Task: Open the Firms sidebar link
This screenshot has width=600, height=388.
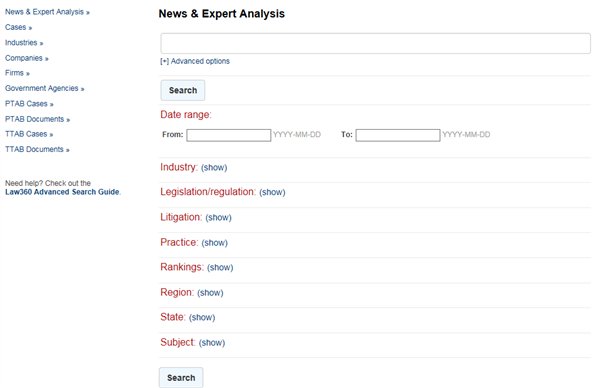Action: [17, 73]
